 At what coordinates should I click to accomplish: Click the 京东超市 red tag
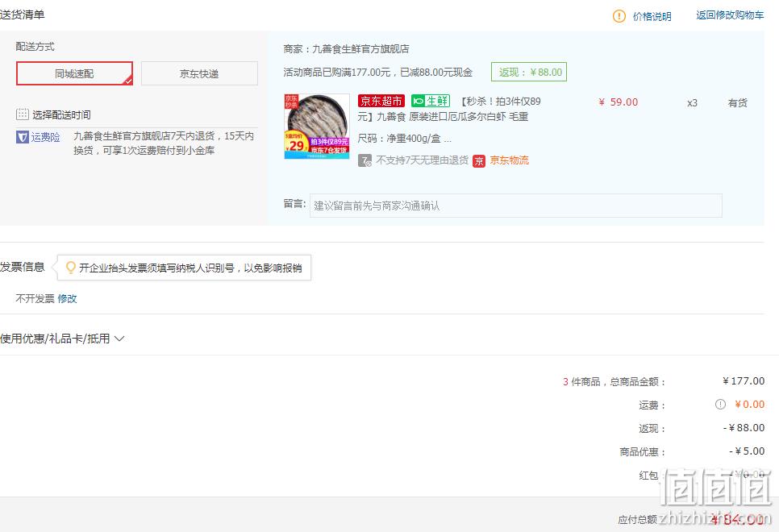381,101
